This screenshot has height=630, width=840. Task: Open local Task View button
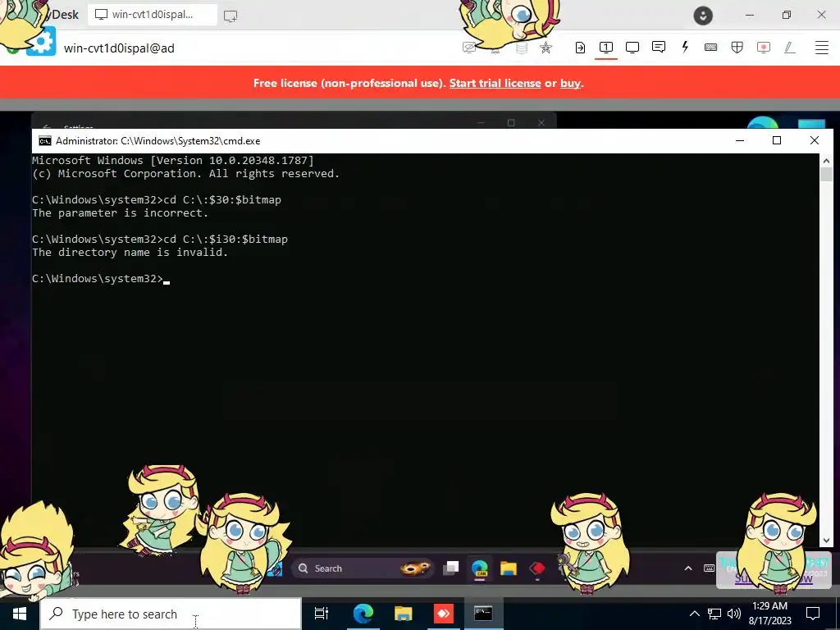[322, 614]
